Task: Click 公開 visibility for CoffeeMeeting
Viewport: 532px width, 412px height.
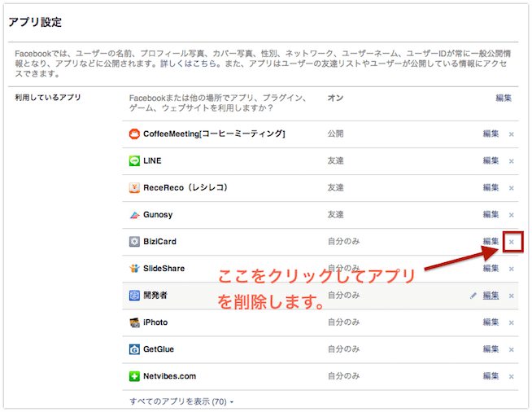Action: coord(336,134)
